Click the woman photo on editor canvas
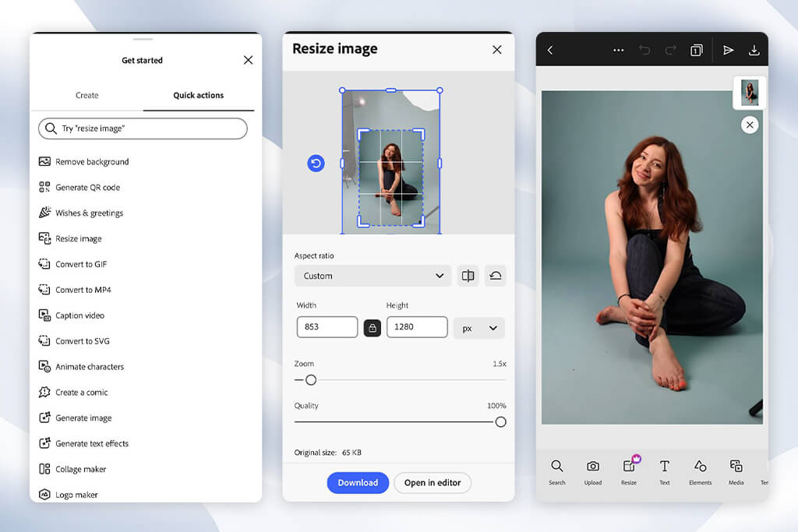Screen dimensions: 798x532 click(x=652, y=257)
